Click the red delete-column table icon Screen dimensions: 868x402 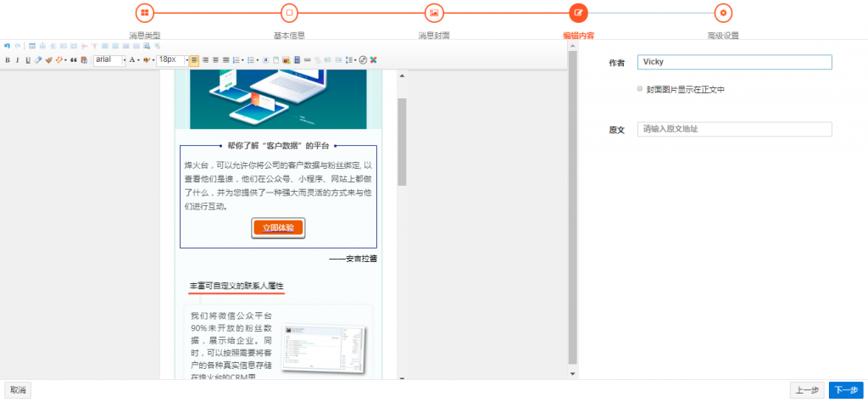coord(95,46)
